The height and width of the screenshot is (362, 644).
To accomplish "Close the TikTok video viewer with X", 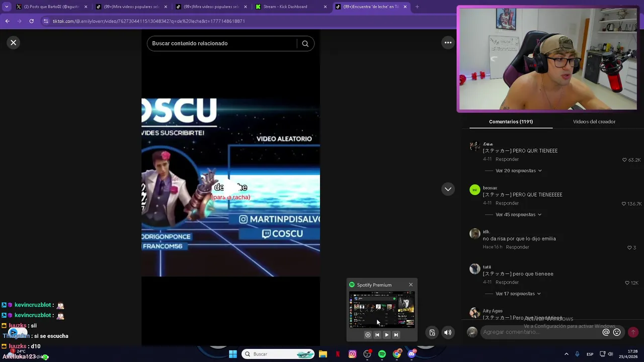I will pos(14,43).
